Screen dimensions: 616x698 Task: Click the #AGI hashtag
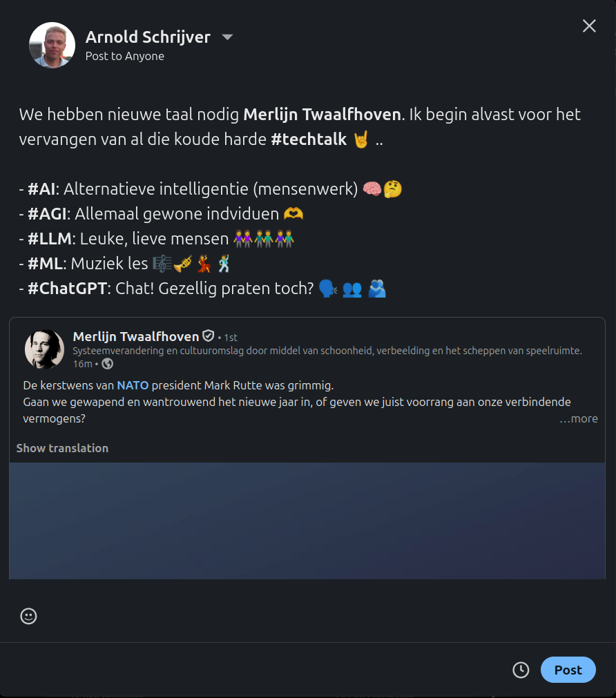pyautogui.click(x=50, y=214)
